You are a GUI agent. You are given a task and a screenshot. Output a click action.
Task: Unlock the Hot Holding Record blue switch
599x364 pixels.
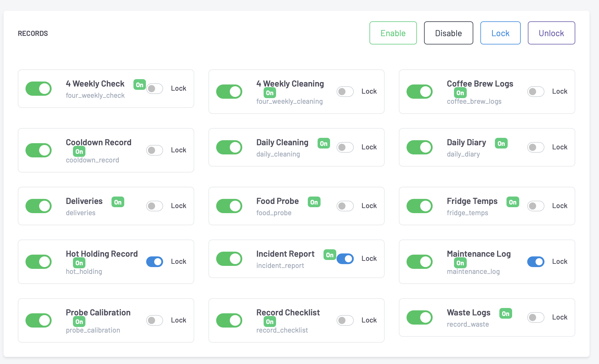[x=154, y=262]
